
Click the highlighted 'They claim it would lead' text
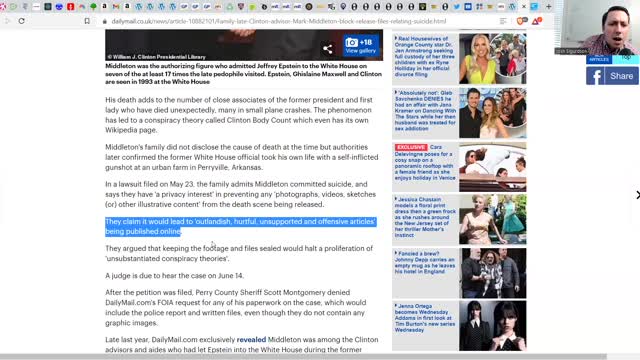(x=241, y=227)
